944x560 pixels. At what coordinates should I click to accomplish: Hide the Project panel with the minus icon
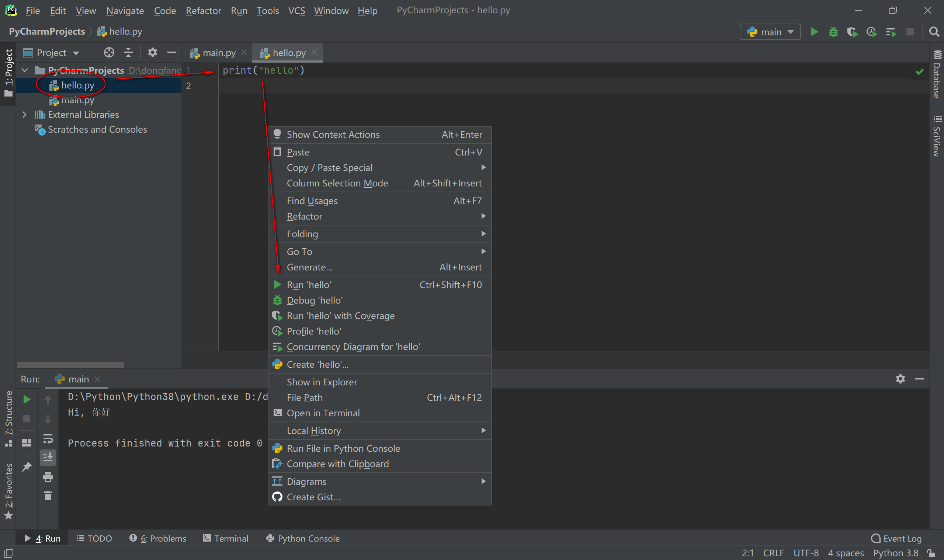[x=171, y=52]
